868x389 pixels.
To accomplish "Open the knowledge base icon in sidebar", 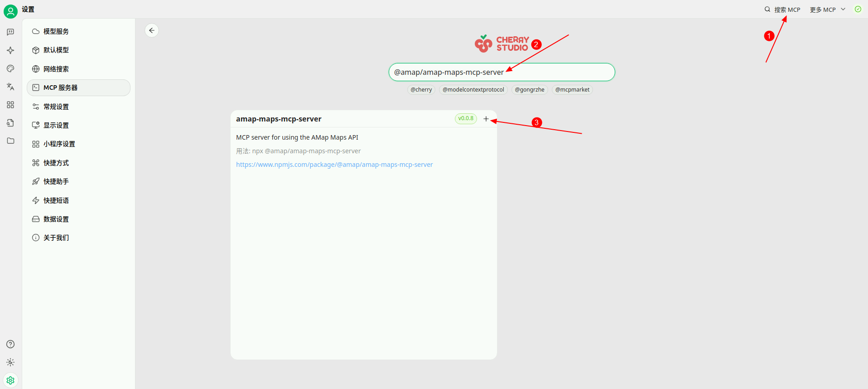I will 10,123.
